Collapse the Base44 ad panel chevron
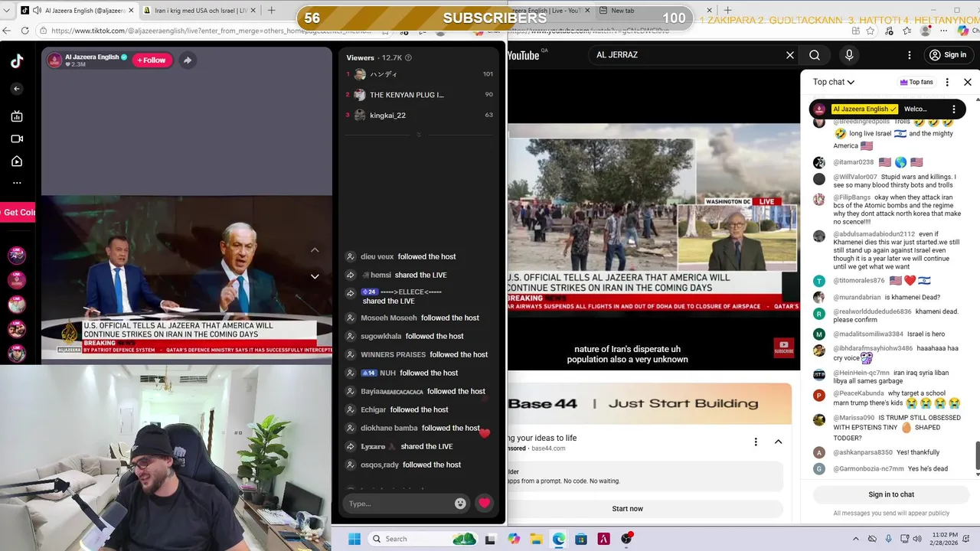980x551 pixels. point(778,442)
